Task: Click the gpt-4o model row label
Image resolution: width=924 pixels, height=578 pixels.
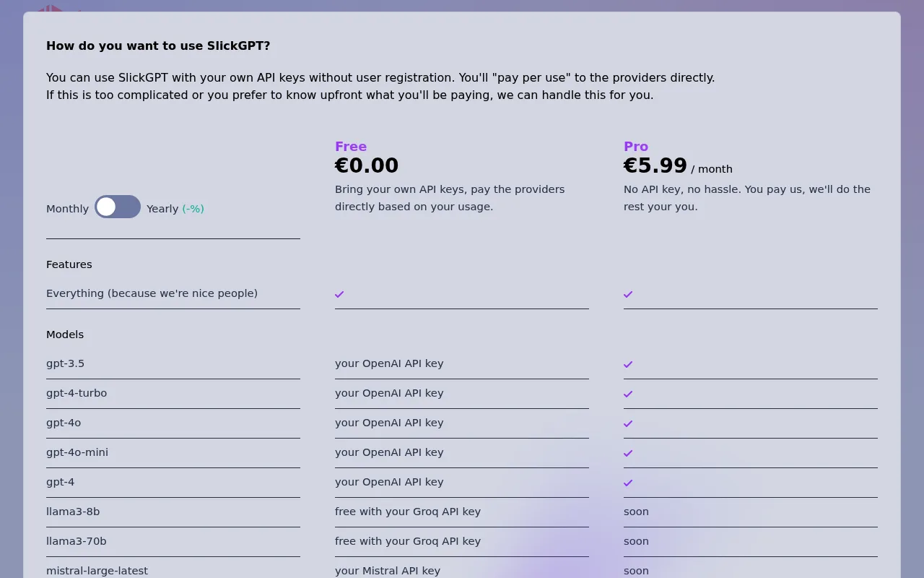Action: pyautogui.click(x=64, y=423)
